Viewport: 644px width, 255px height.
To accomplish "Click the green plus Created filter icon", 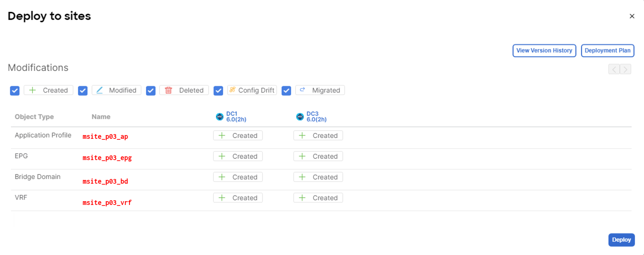I will [x=33, y=90].
